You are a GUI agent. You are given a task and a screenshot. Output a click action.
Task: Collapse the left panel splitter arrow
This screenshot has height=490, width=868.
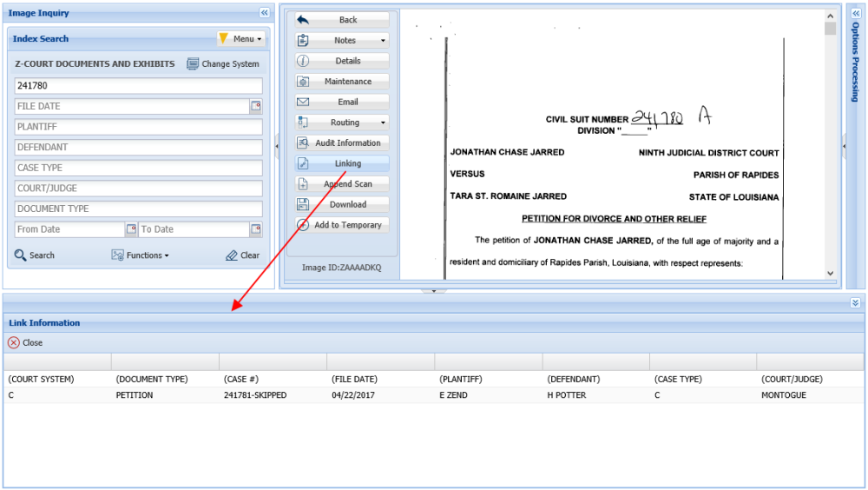277,146
